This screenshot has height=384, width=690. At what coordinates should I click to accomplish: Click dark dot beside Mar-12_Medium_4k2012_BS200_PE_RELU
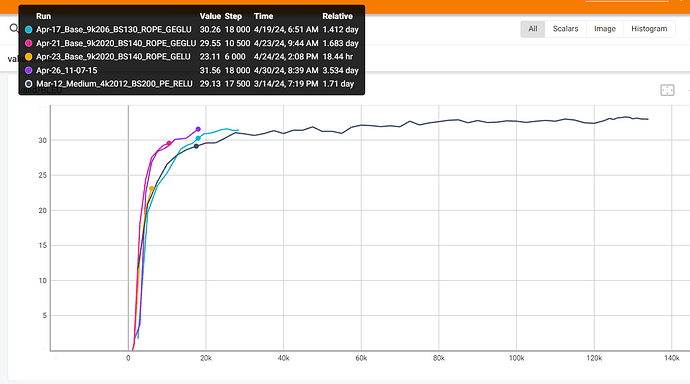(29, 84)
